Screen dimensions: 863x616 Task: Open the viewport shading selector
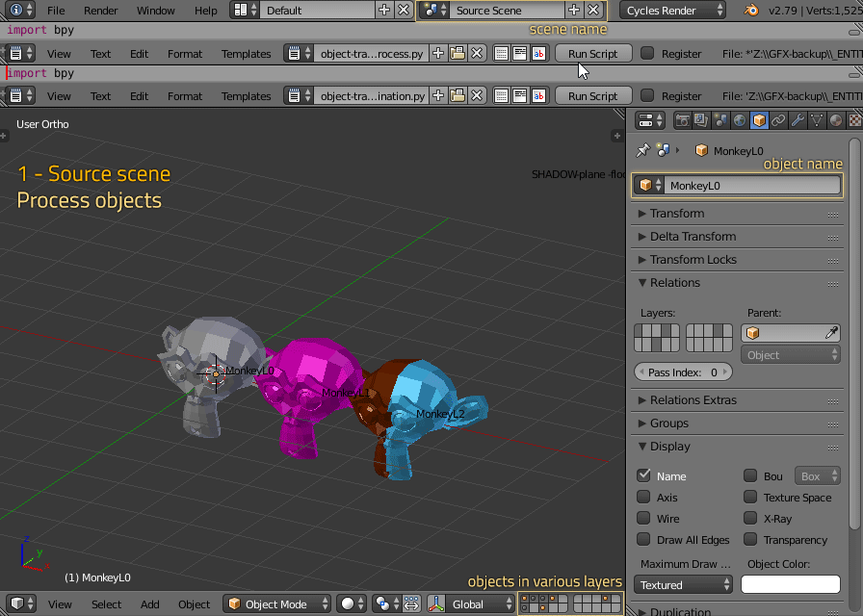352,603
